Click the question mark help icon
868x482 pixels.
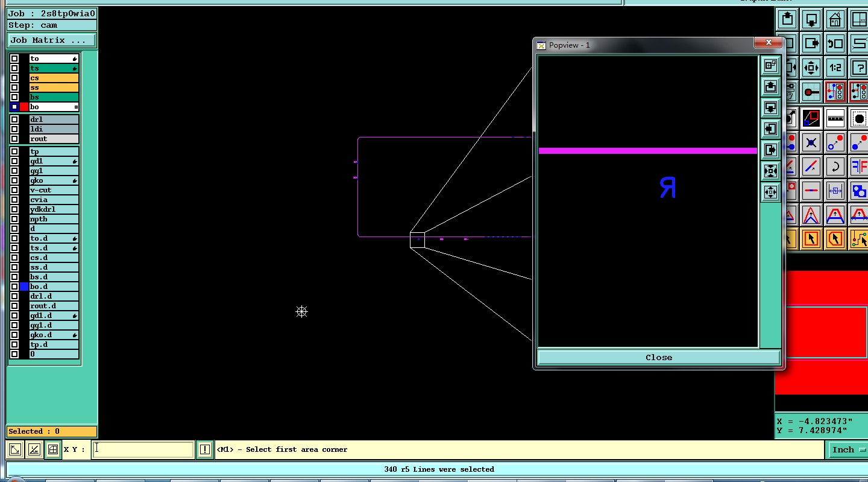point(858,68)
